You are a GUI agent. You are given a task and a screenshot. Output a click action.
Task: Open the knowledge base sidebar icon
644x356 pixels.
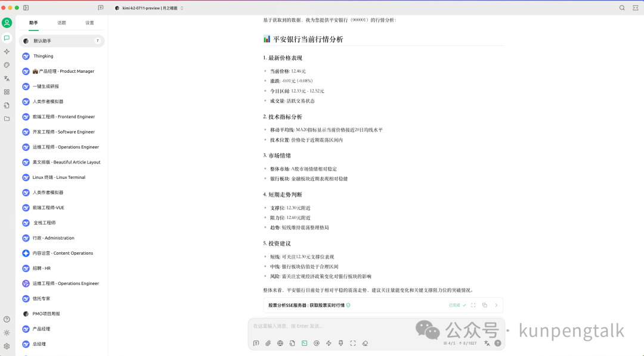(x=7, y=106)
